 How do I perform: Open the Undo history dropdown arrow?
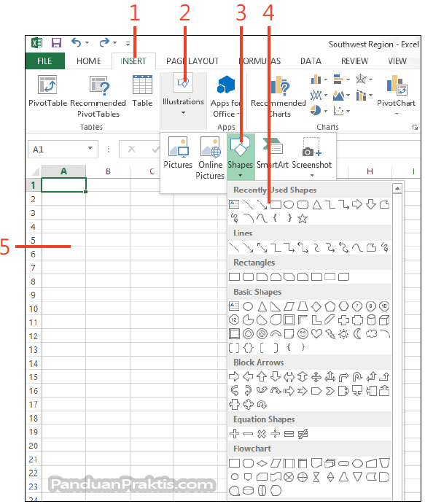[x=87, y=43]
